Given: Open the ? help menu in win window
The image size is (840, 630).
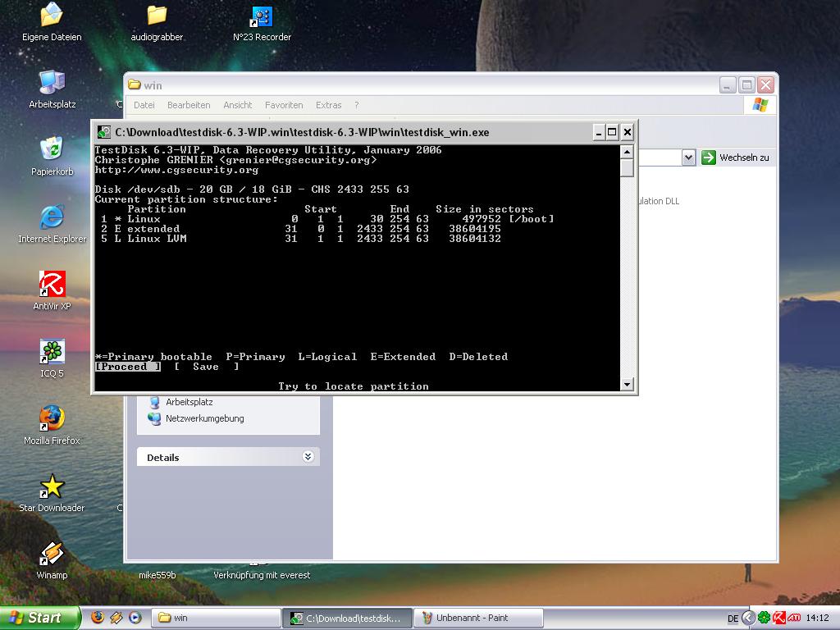Looking at the screenshot, I should 356,105.
